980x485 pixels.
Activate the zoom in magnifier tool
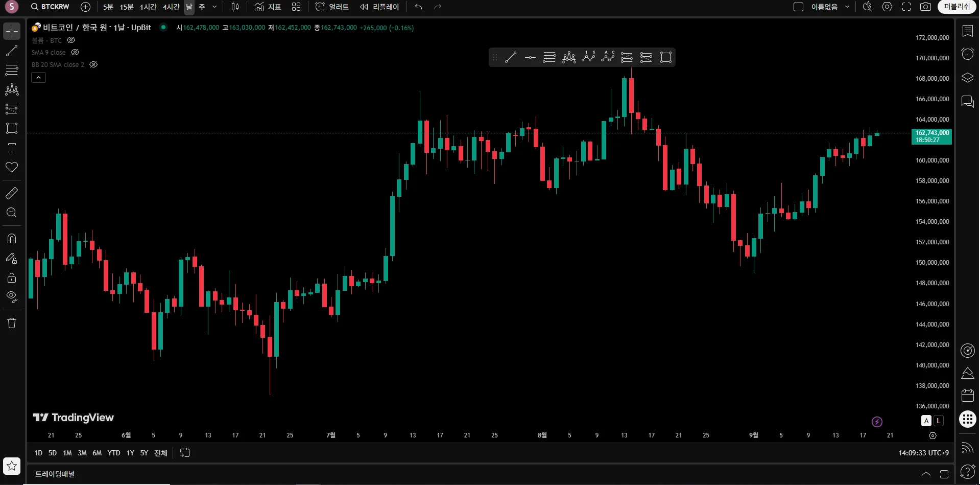12,213
